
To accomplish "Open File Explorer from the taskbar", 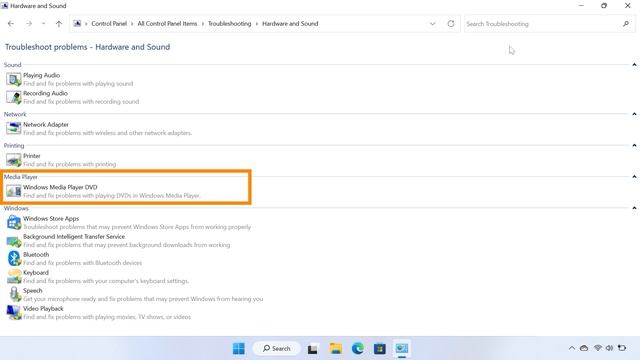I will [336, 348].
